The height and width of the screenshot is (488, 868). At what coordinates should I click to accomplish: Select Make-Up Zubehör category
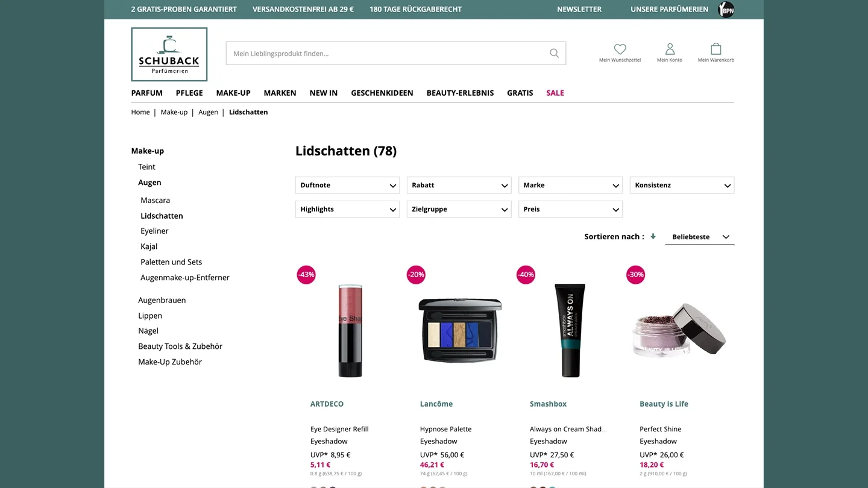[x=170, y=362]
